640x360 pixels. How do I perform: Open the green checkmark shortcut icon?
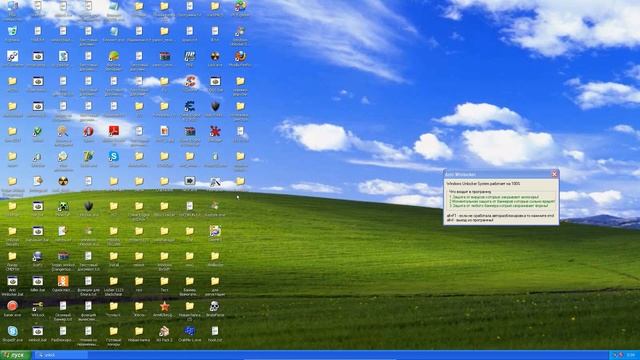38,131
